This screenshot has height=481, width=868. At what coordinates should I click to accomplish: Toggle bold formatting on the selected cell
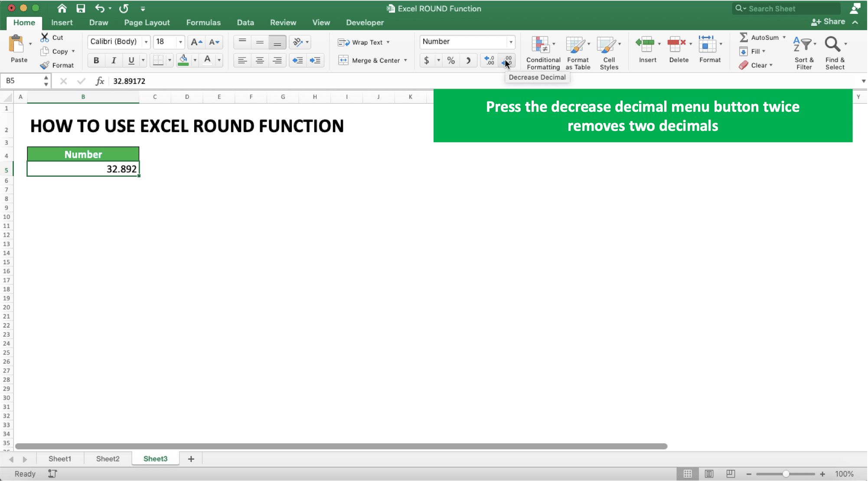[96, 60]
